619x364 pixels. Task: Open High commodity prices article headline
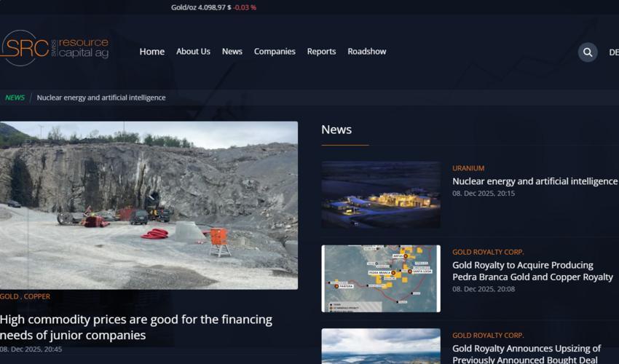coord(136,327)
